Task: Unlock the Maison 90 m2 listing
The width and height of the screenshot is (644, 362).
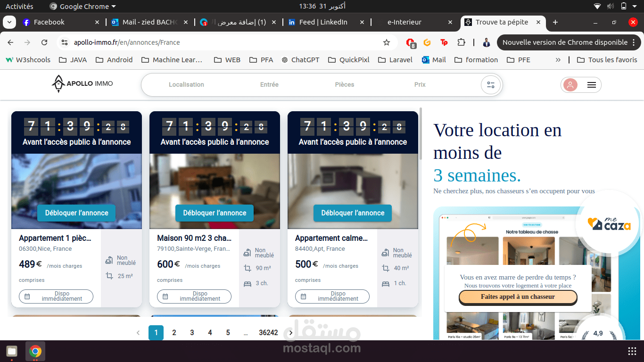Action: 215,213
